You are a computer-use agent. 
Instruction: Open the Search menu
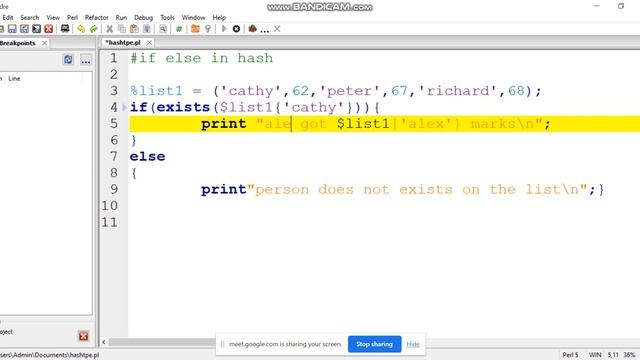tap(30, 18)
